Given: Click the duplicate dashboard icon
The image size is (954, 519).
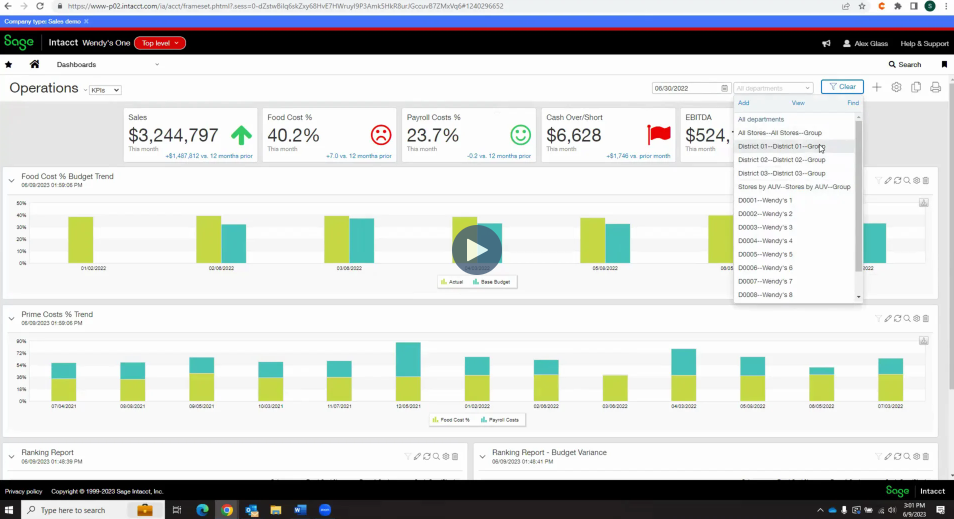Looking at the screenshot, I should coord(916,88).
